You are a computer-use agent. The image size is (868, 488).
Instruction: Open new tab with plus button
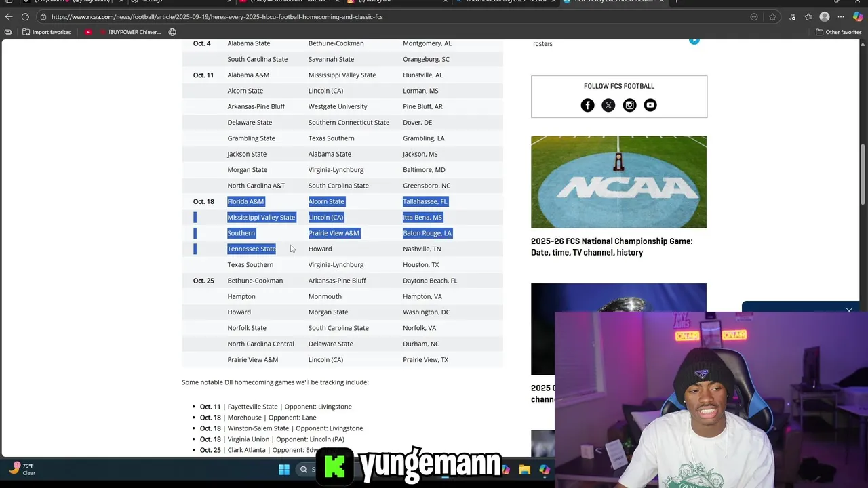tap(676, 1)
